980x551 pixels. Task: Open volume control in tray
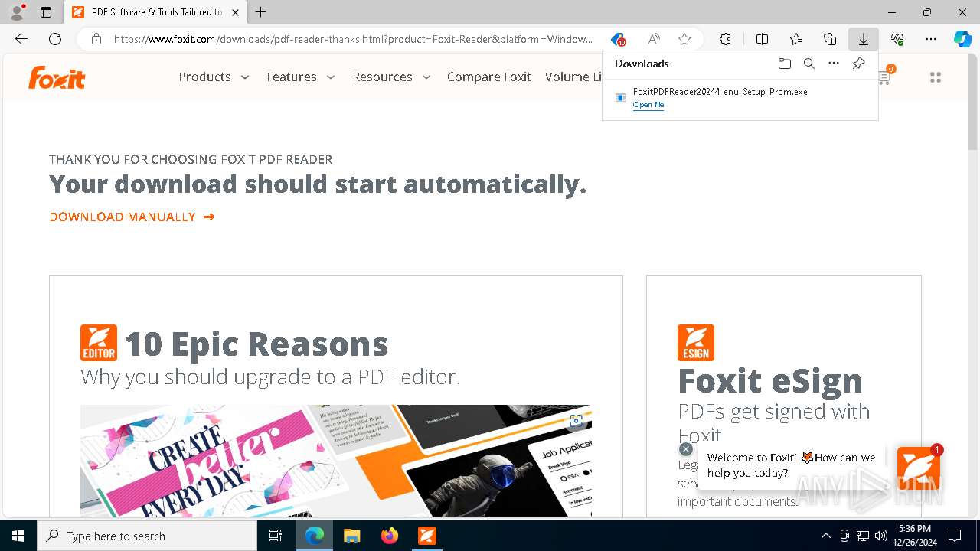[881, 536]
